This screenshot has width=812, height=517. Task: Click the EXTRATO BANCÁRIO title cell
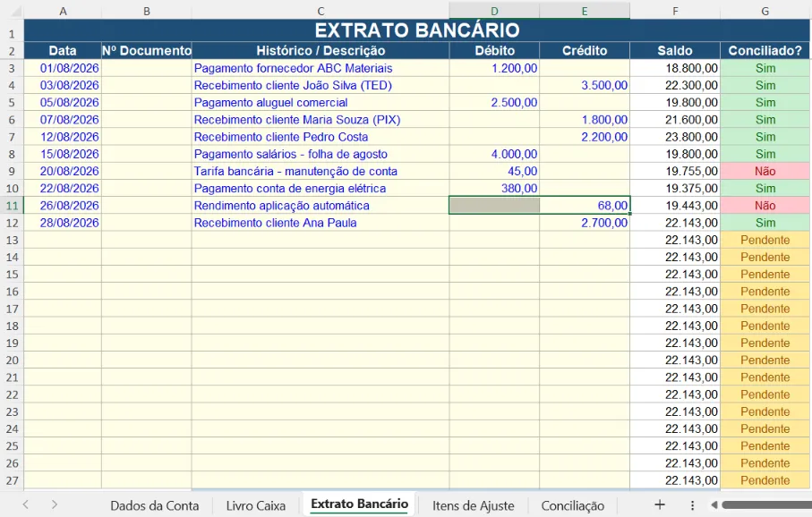417,30
